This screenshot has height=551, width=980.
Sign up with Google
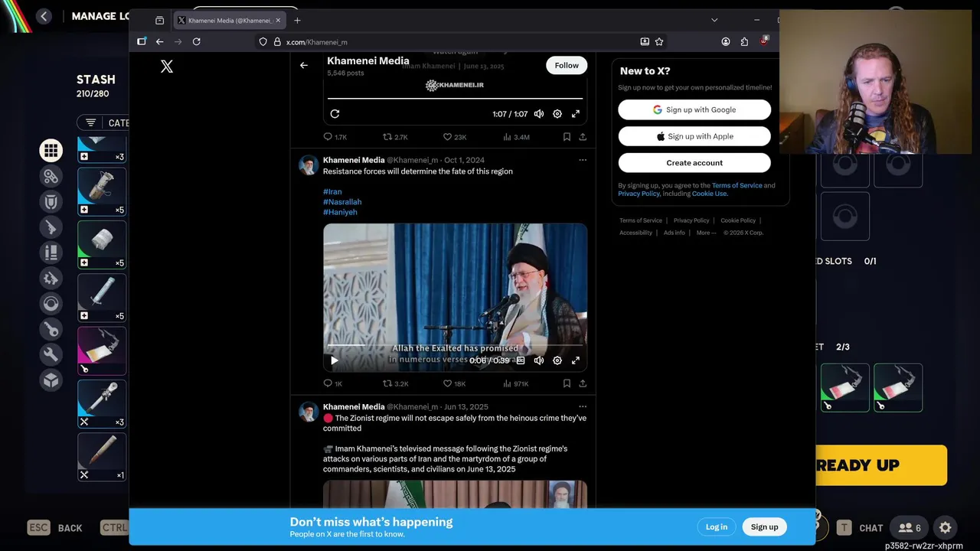coord(694,109)
